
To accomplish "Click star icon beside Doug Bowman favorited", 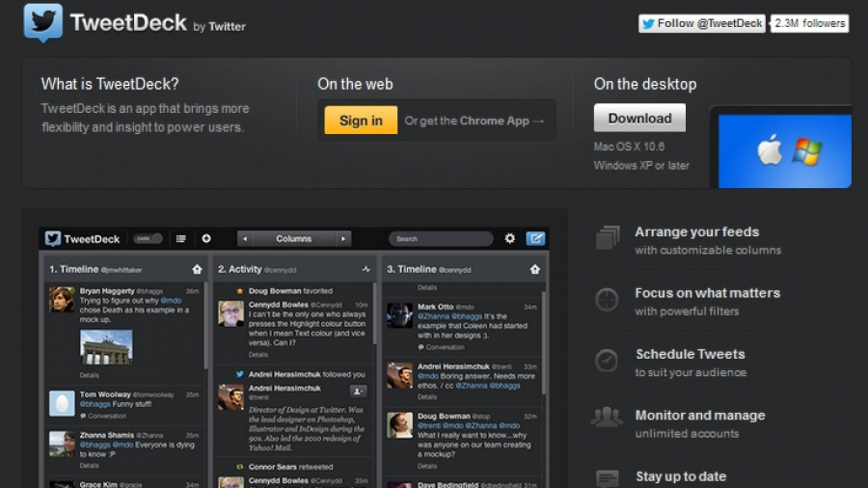I will tap(240, 291).
